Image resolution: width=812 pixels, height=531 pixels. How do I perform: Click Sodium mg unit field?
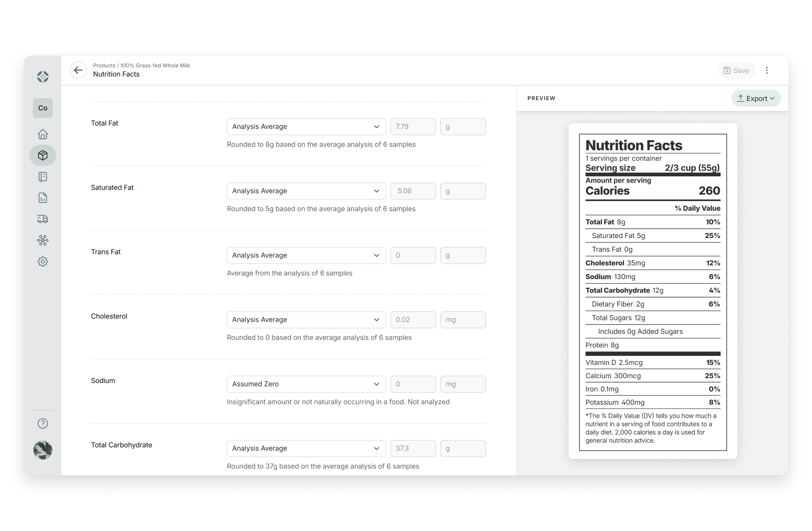463,384
